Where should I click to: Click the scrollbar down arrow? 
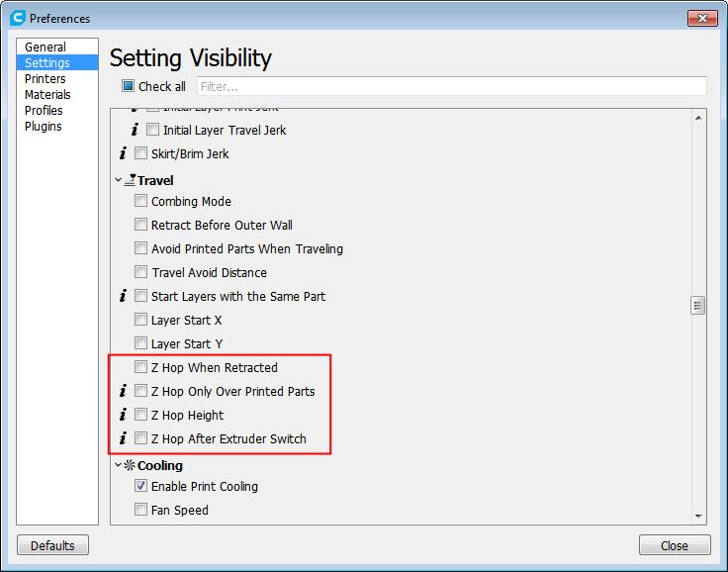(698, 516)
